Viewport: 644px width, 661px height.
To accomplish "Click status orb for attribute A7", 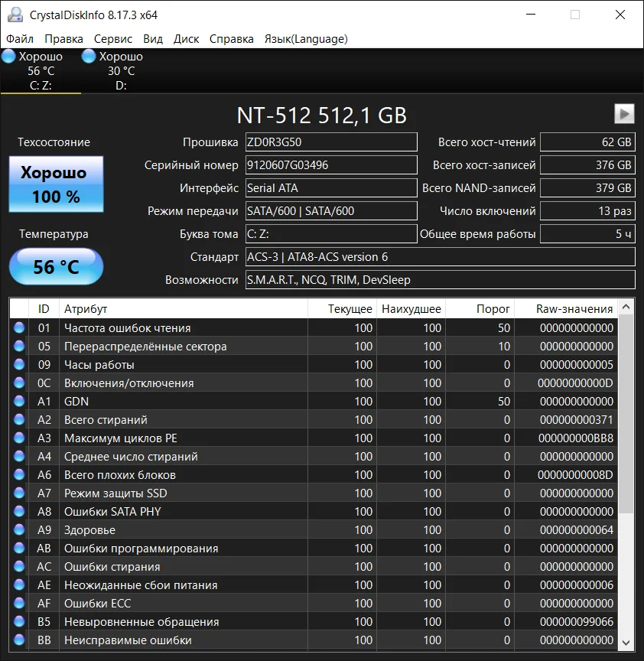I will 19,493.
